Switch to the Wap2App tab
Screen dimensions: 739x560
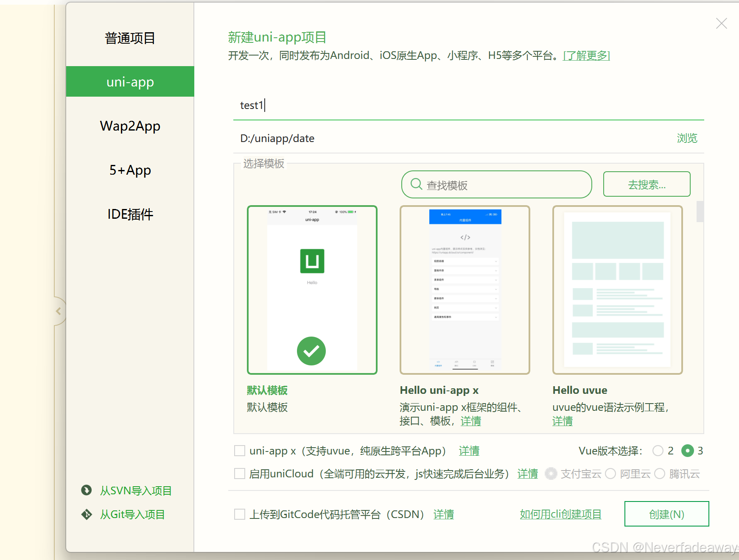[x=130, y=125]
